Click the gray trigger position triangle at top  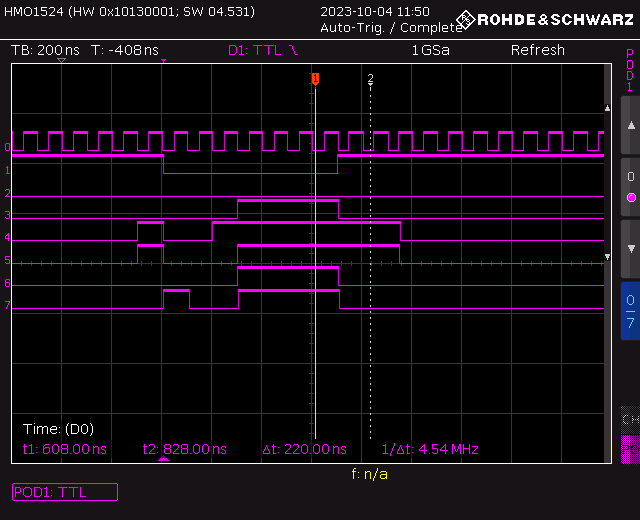click(61, 60)
